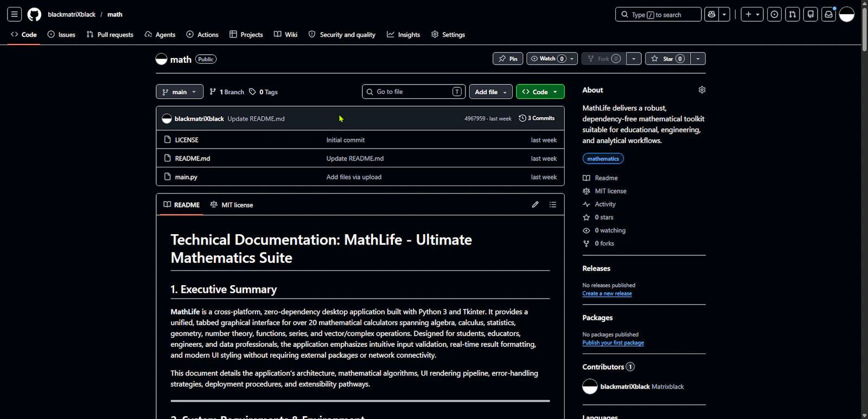Viewport: 868px width, 419px height.
Task: Click the book icon beside Readme in About
Action: pyautogui.click(x=586, y=178)
